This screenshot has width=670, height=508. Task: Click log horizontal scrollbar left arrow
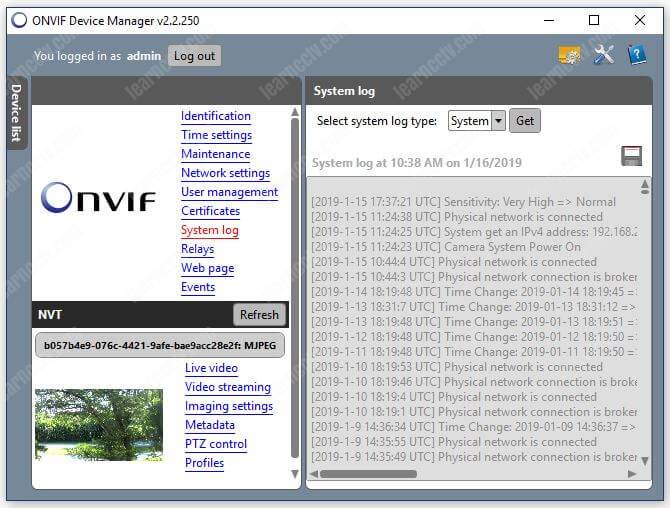314,474
